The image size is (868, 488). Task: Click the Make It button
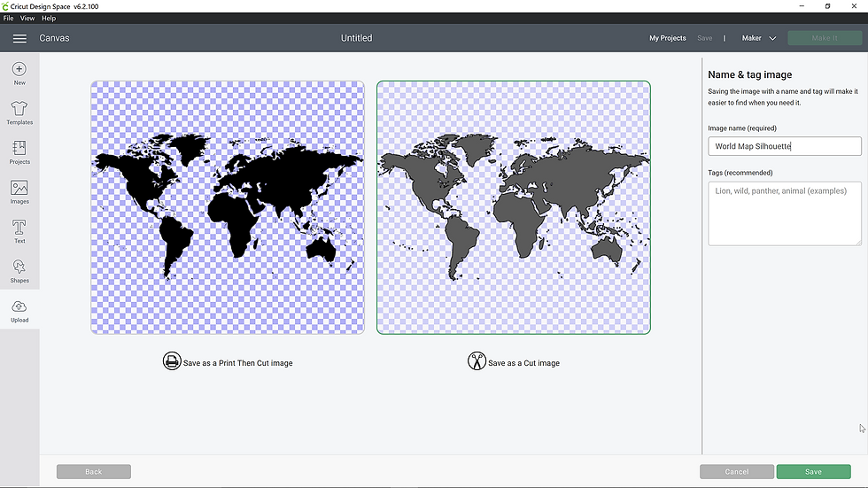click(825, 38)
